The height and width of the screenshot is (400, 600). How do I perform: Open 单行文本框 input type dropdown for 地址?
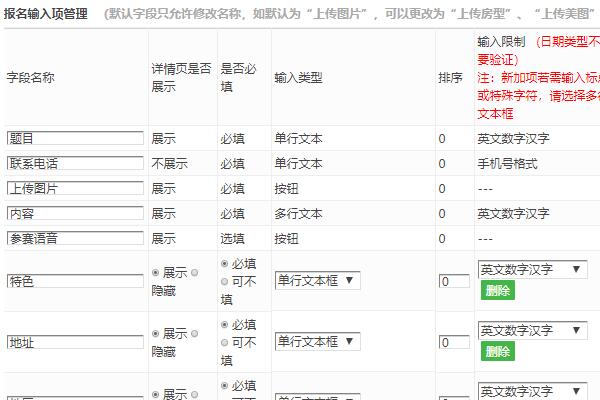[x=318, y=341]
